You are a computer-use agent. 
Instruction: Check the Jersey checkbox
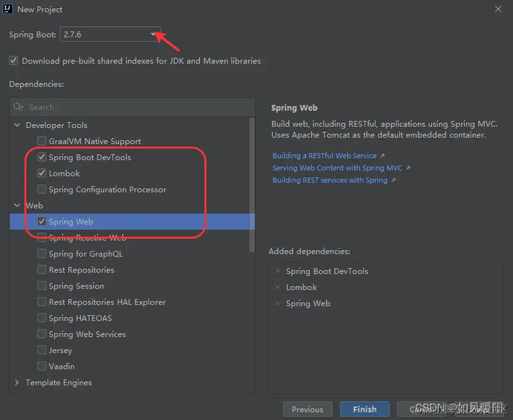[x=42, y=350]
